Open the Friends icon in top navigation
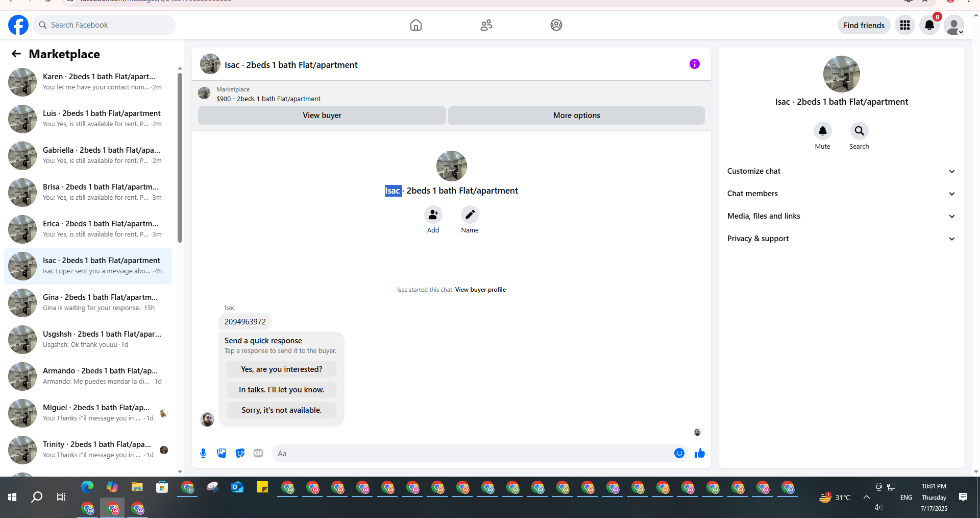The width and height of the screenshot is (980, 518). coord(486,25)
